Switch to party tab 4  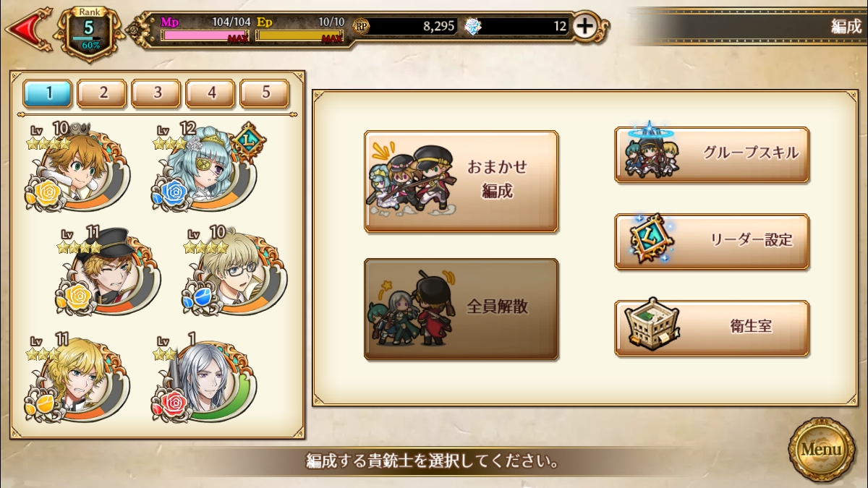tap(210, 93)
